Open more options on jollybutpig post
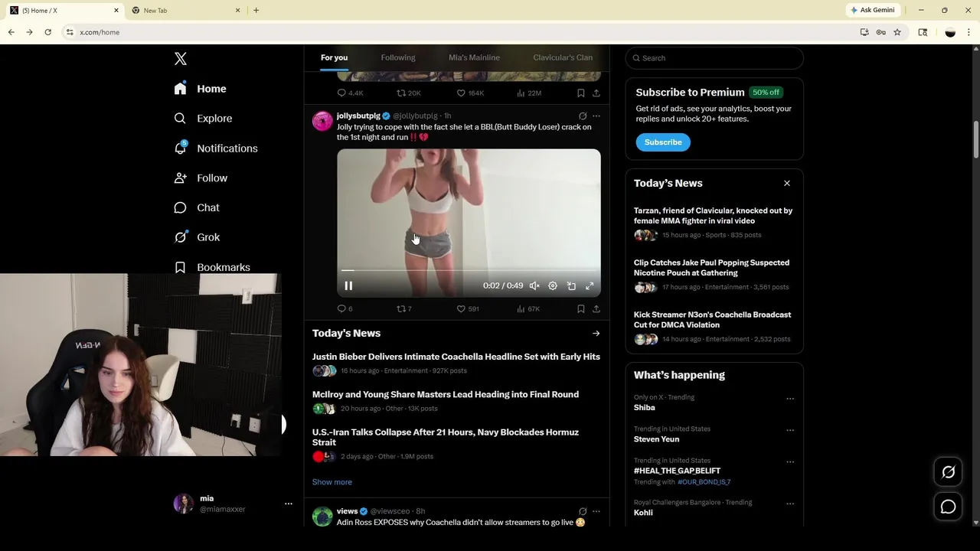This screenshot has height=551, width=980. pos(596,116)
